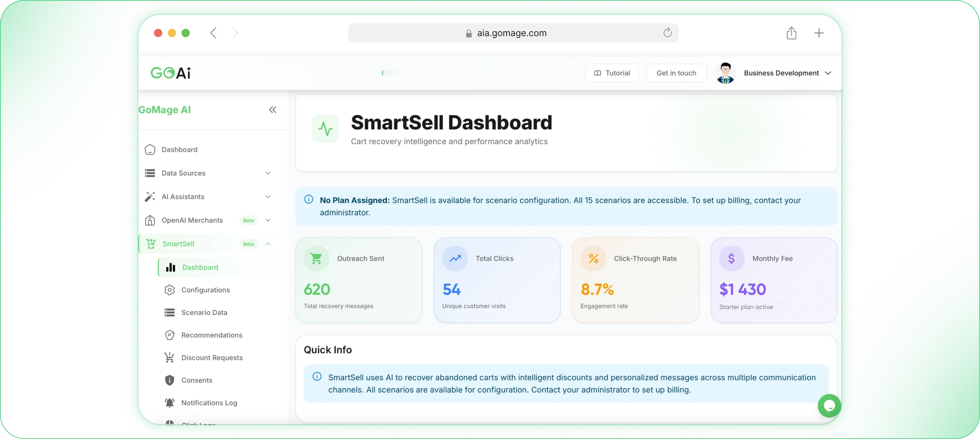The width and height of the screenshot is (980, 439).
Task: Click the green loading indicator in the header
Action: pyautogui.click(x=390, y=73)
